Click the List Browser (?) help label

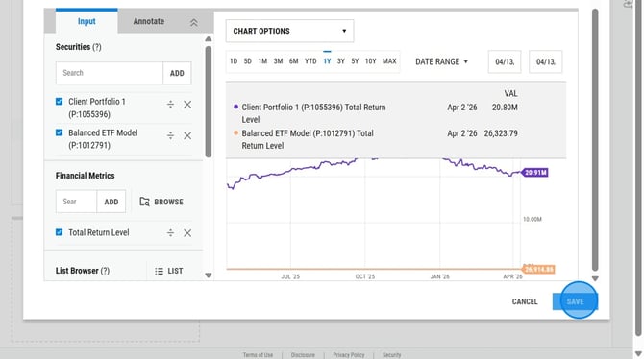click(83, 271)
